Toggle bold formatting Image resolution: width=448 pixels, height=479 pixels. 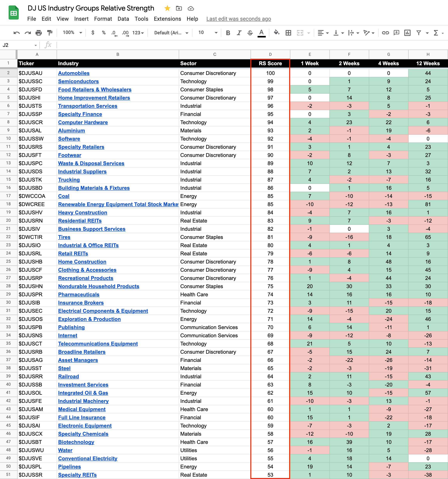point(228,33)
